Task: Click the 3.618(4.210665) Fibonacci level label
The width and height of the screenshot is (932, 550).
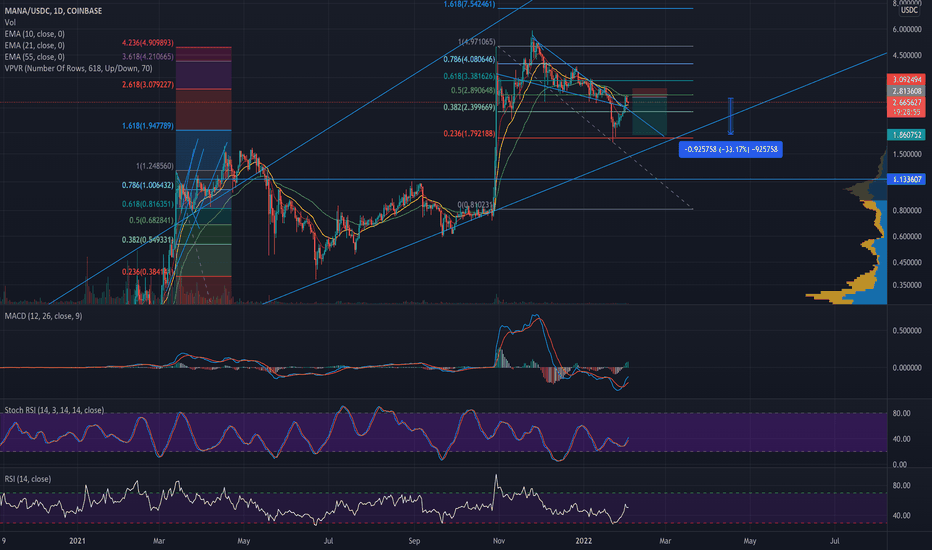Action: [147, 56]
